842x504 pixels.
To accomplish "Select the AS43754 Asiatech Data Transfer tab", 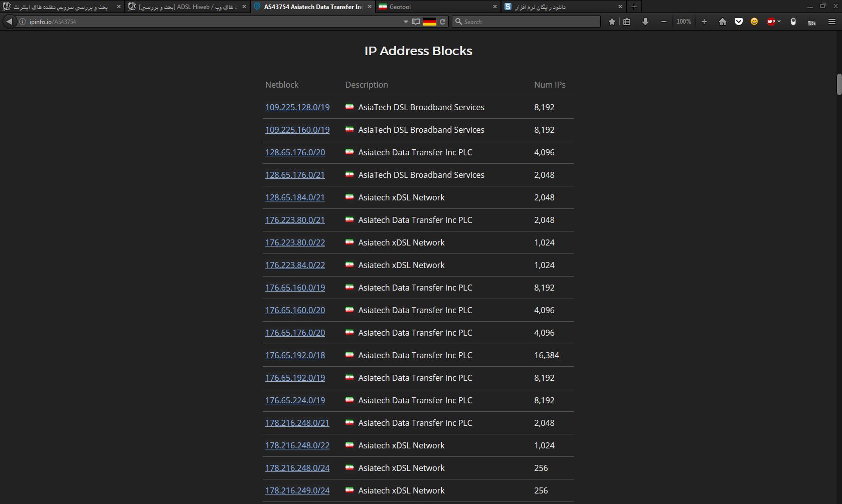I will point(312,7).
